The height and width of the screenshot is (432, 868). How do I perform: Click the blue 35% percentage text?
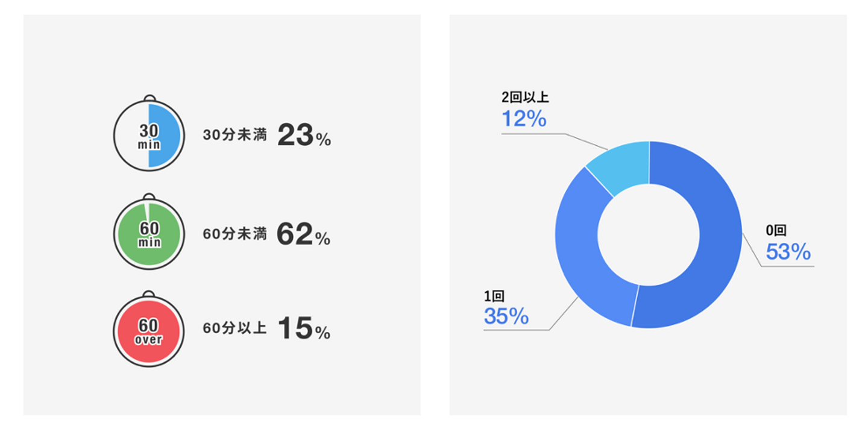coord(506,316)
